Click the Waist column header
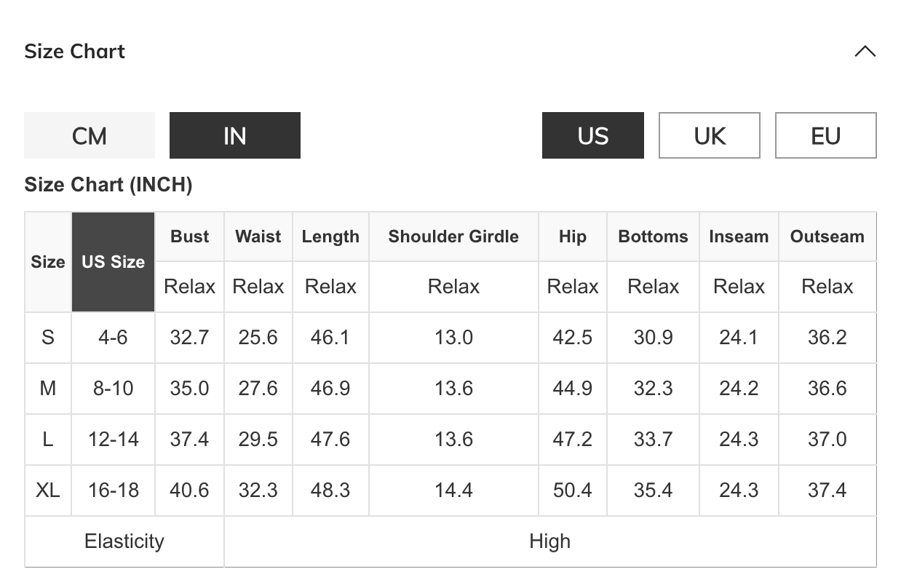The width and height of the screenshot is (917, 588). pyautogui.click(x=258, y=237)
